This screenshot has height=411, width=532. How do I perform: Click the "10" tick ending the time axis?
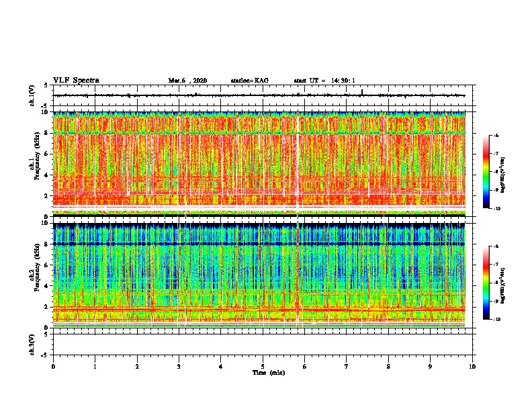[x=472, y=366]
